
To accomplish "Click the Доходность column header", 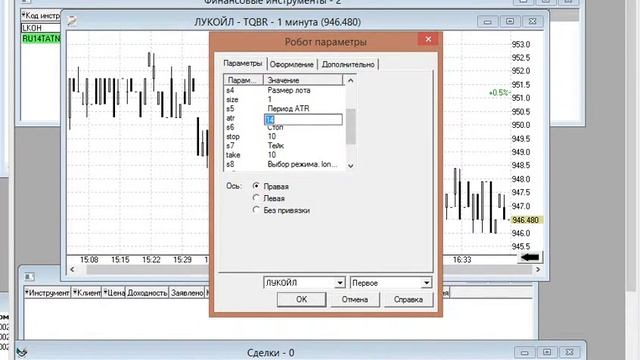I will [x=147, y=293].
